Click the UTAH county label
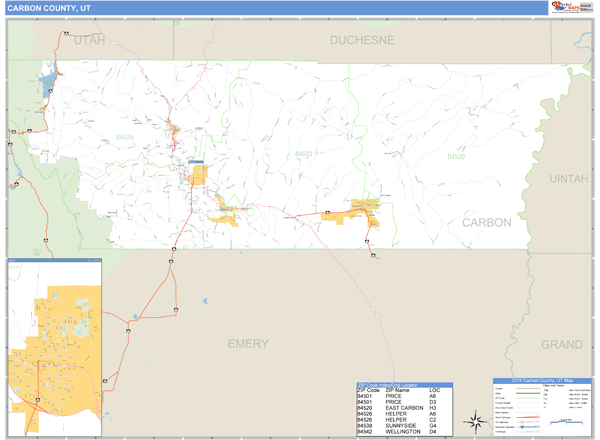 tap(90, 40)
